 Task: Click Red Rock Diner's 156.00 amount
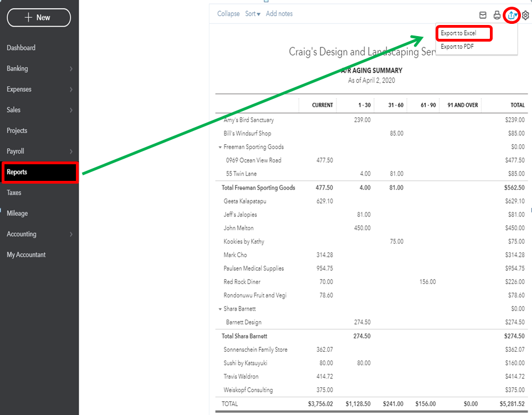point(427,282)
